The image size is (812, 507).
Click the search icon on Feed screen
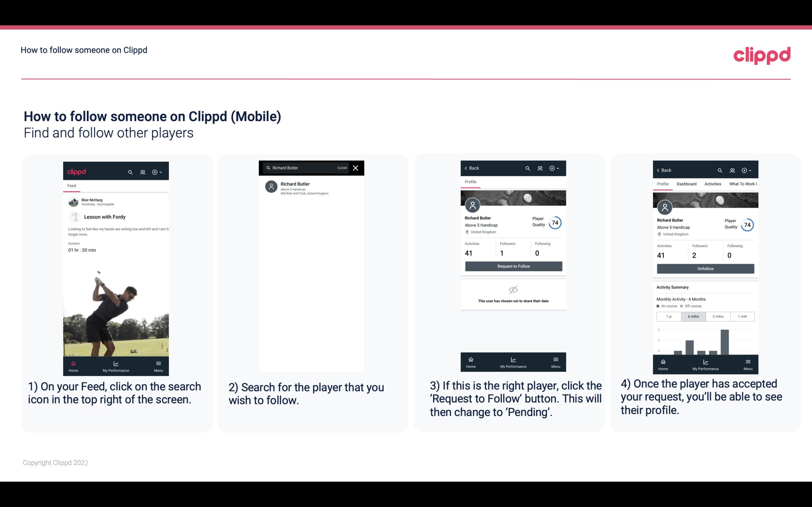coord(130,171)
